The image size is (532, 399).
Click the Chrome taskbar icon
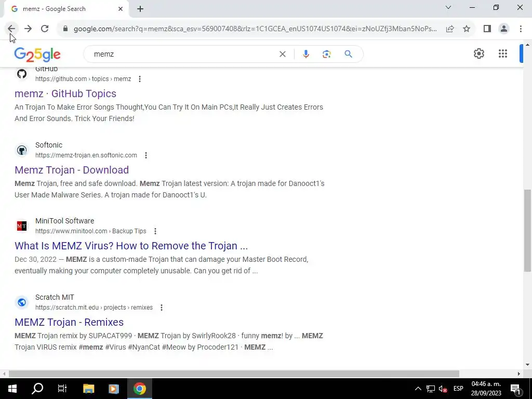(139, 389)
